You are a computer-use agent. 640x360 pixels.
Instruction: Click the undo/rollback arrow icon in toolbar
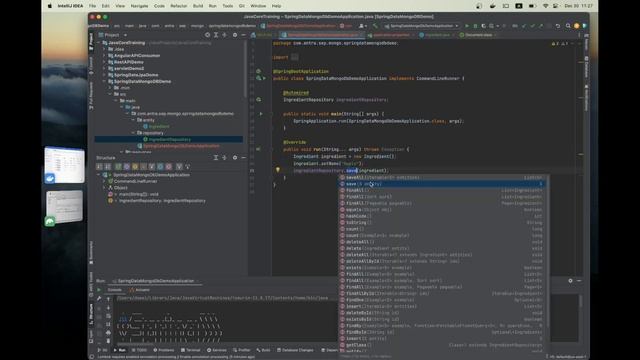click(558, 26)
